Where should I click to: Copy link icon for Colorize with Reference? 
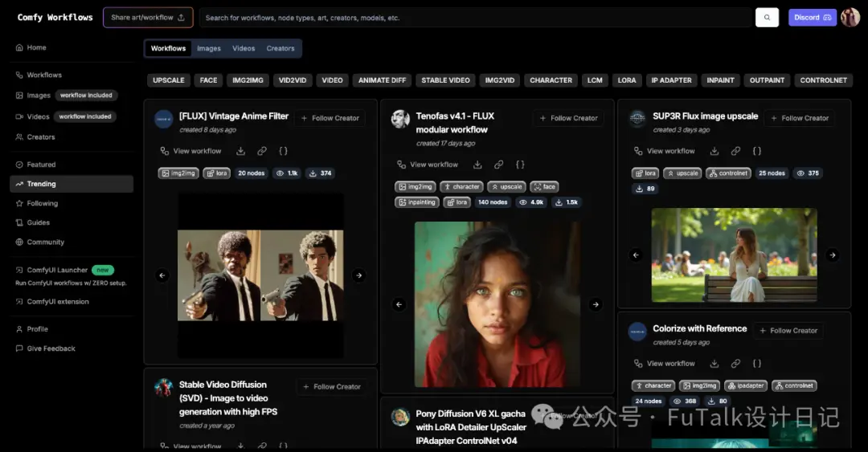pyautogui.click(x=735, y=364)
